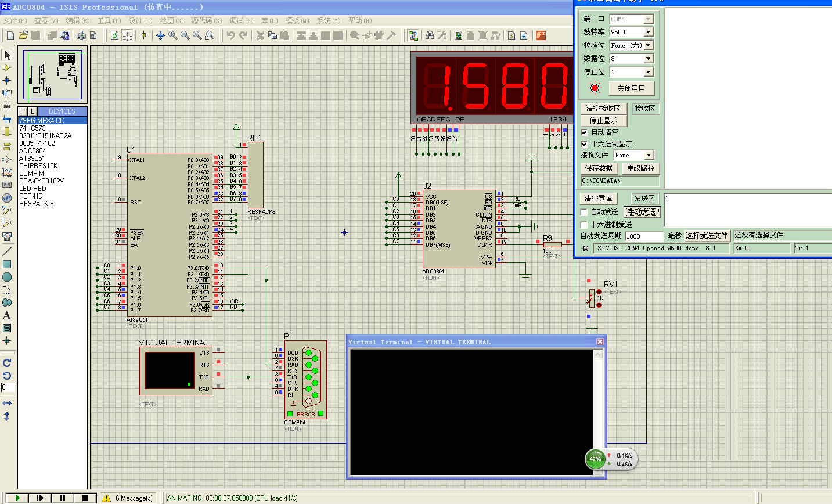Open 源代码 menu
Screen dimensions: 832x504
206,21
